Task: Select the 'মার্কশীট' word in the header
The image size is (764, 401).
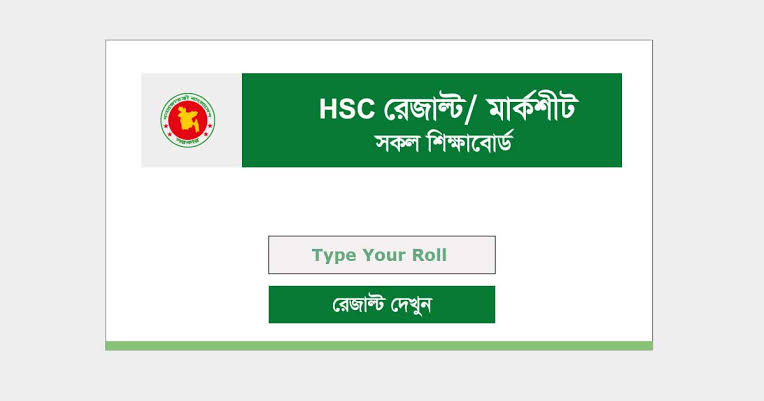Action: (533, 105)
